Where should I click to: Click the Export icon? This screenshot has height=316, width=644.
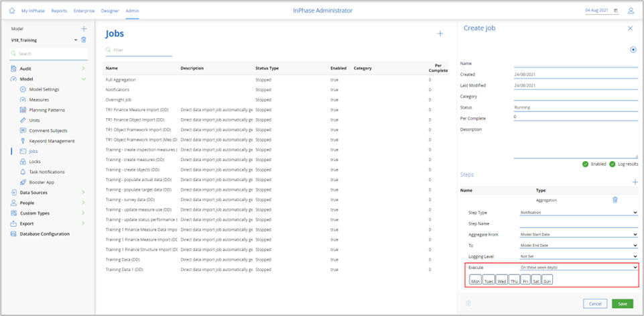coord(13,223)
